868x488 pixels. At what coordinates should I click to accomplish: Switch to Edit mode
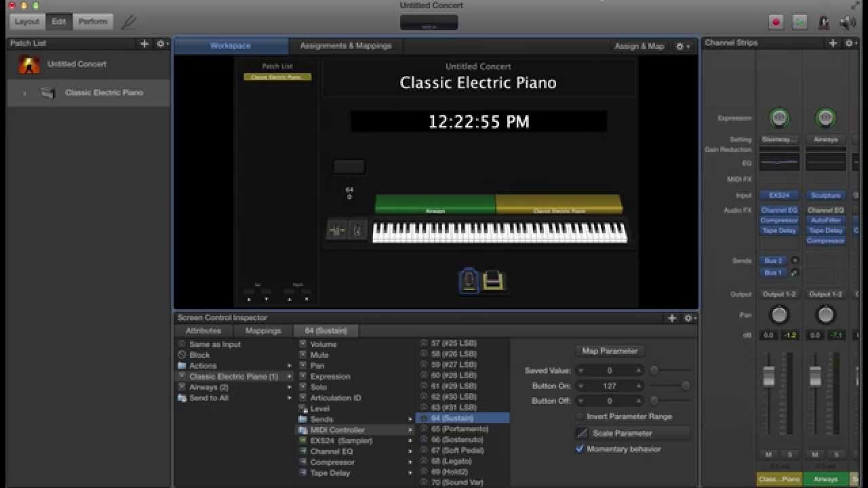tap(59, 22)
